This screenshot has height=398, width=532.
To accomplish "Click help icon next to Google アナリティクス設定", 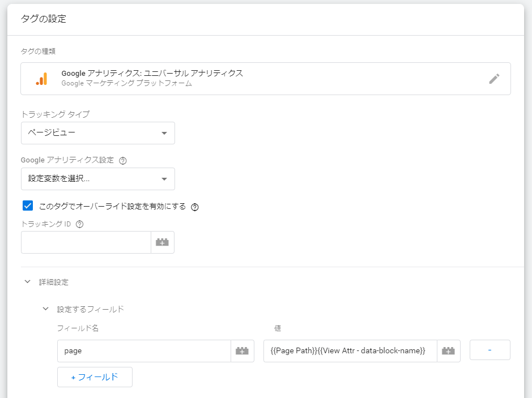I will pyautogui.click(x=123, y=160).
